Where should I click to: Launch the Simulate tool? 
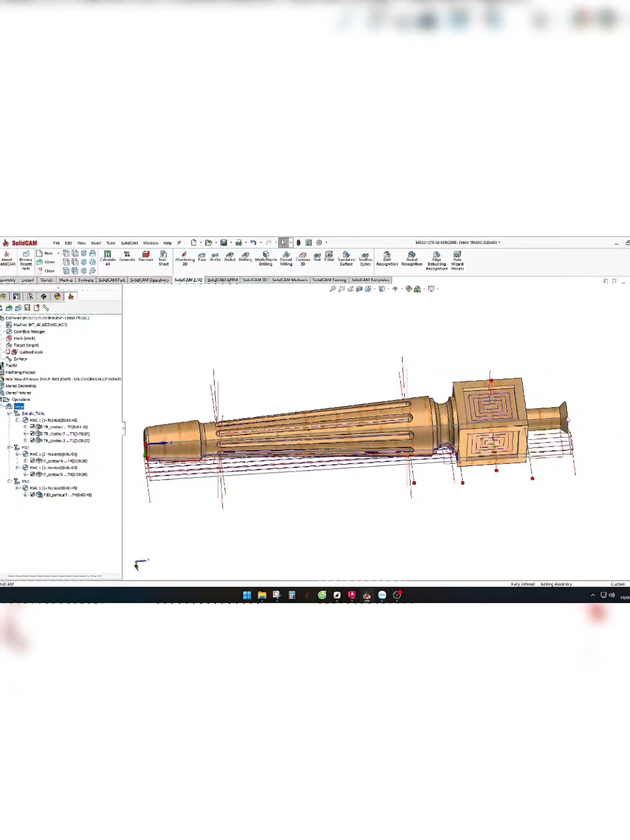tap(146, 257)
